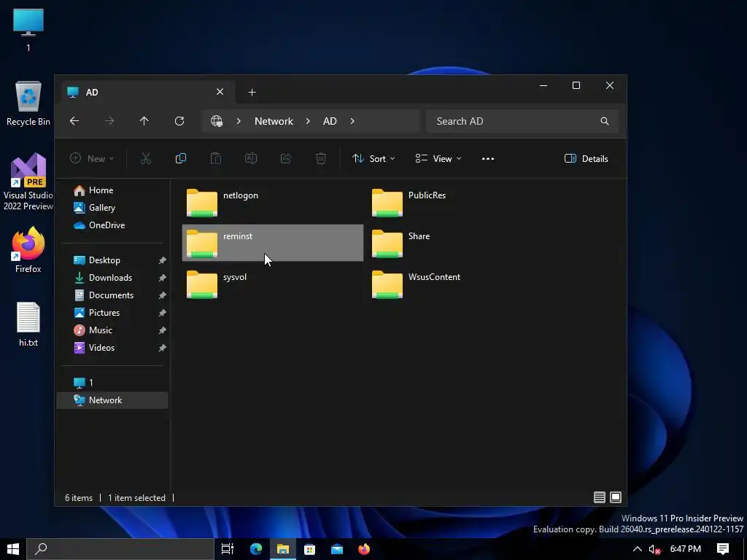Refresh the AD folder view
Screen dimensions: 747x560
[179, 121]
